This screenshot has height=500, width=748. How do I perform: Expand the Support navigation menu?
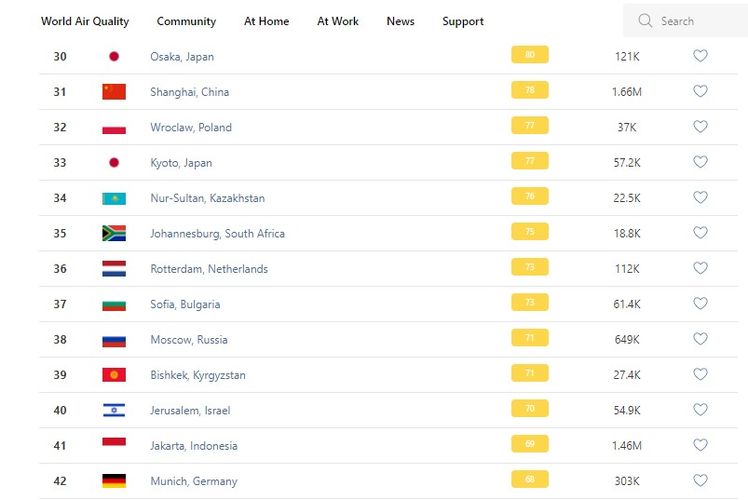[x=463, y=21]
